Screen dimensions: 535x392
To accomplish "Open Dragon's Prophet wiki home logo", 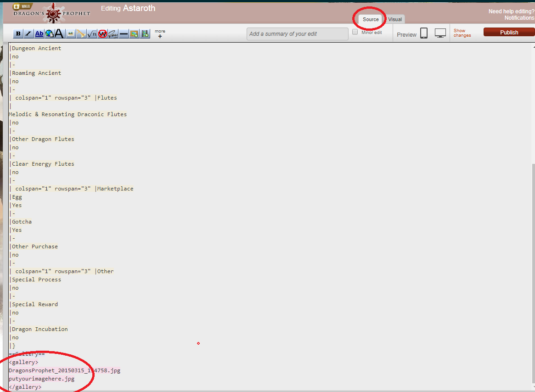I will click(x=52, y=14).
